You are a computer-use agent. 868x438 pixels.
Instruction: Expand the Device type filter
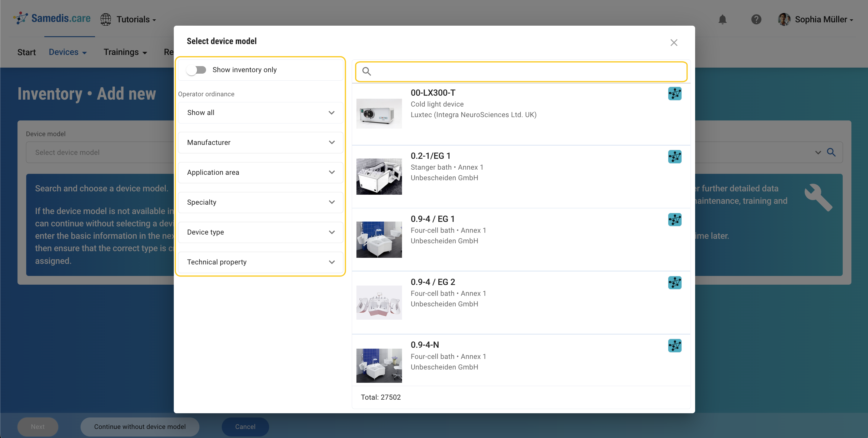click(260, 232)
